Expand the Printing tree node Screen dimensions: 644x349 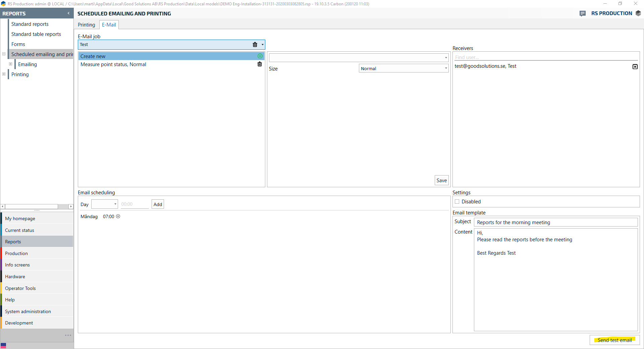(4, 74)
